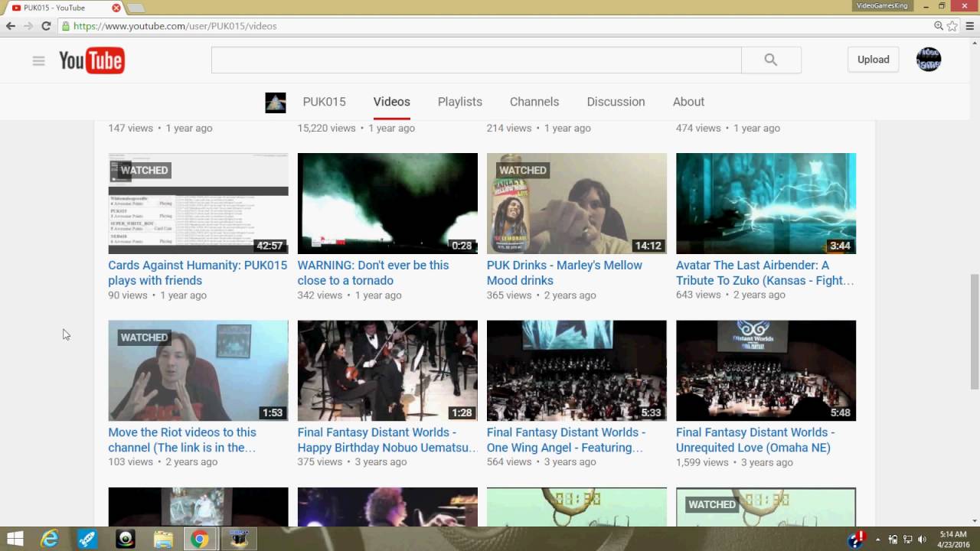Close the PUK015 - YouTube tab

tap(116, 8)
